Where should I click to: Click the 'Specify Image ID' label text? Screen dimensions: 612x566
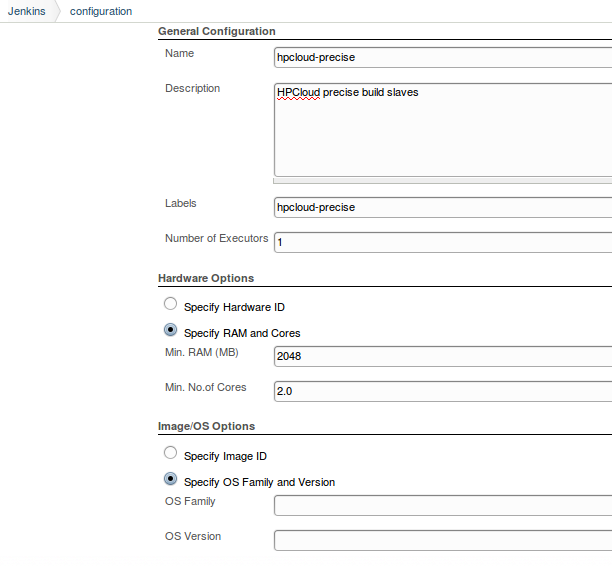pos(225,456)
